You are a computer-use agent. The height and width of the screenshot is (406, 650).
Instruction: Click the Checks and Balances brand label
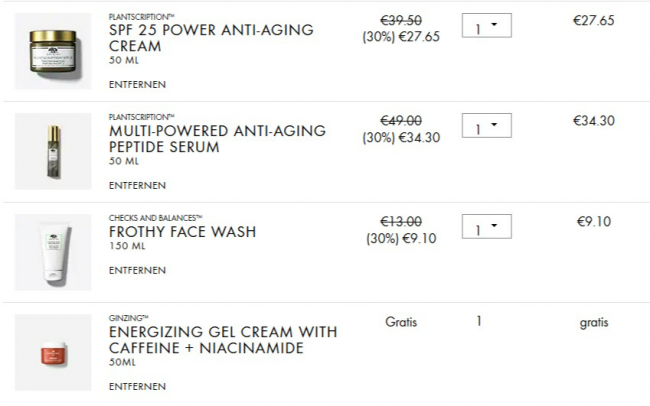pos(155,217)
